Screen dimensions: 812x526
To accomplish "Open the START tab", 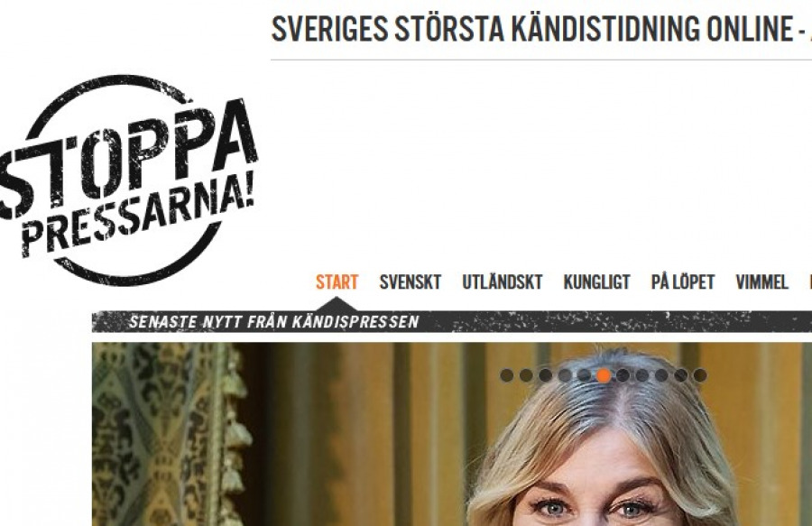I will [x=337, y=282].
